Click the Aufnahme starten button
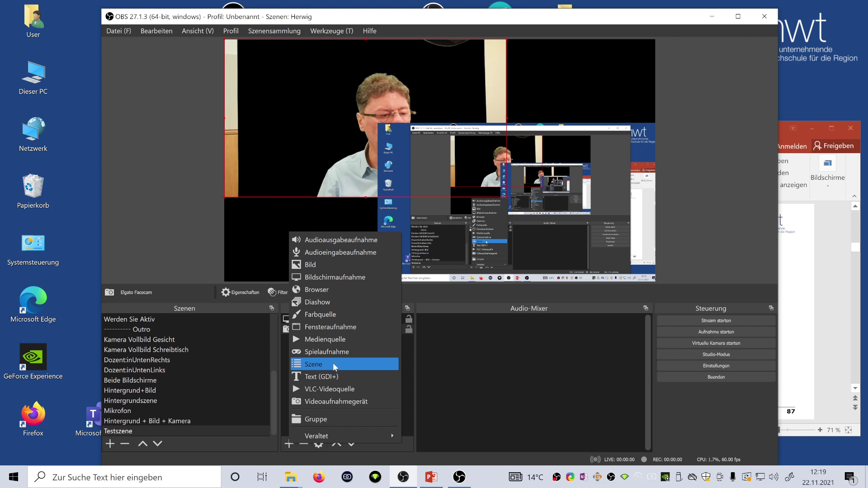 pyautogui.click(x=716, y=331)
